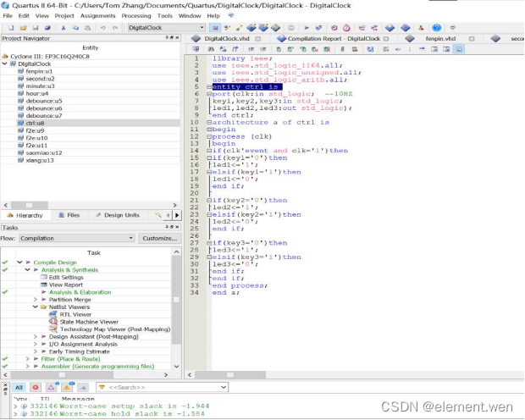This screenshot has width=525, height=420.
Task: Toggle the All messages filter
Action: click(19, 388)
